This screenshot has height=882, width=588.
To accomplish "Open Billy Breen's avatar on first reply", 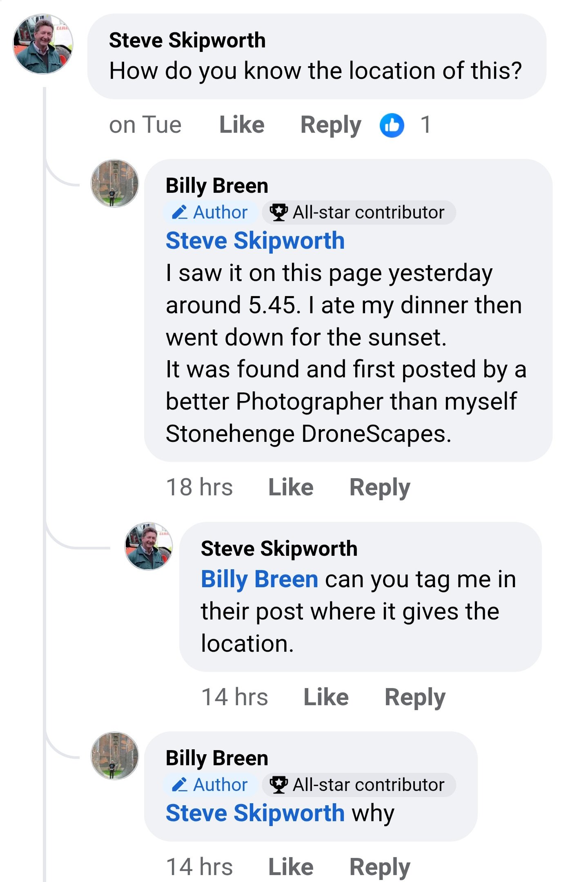I will (x=114, y=183).
